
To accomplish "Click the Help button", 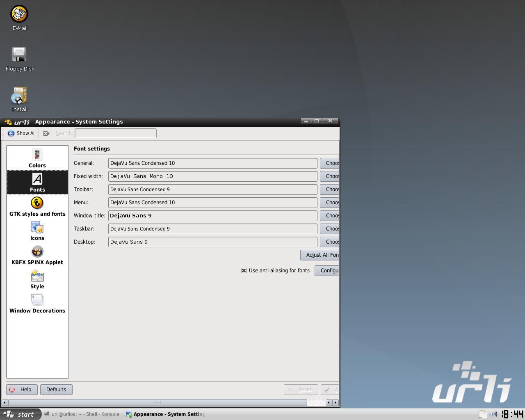I will pyautogui.click(x=22, y=390).
